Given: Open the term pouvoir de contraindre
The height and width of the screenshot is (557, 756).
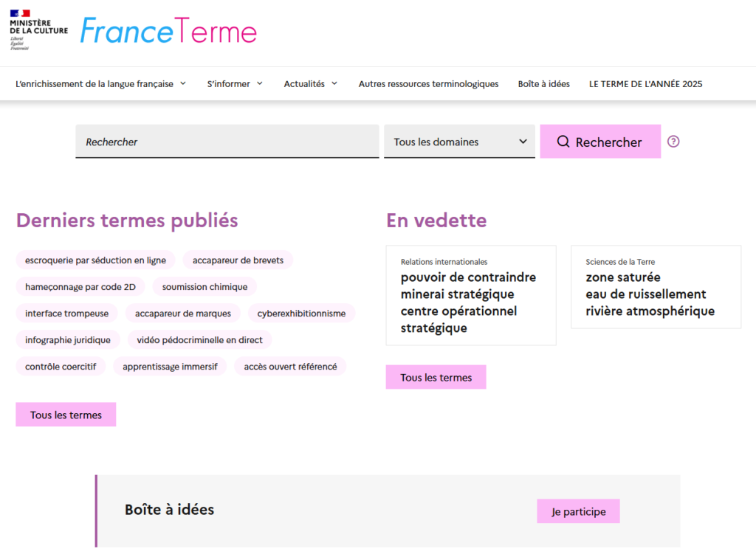Looking at the screenshot, I should click(468, 277).
